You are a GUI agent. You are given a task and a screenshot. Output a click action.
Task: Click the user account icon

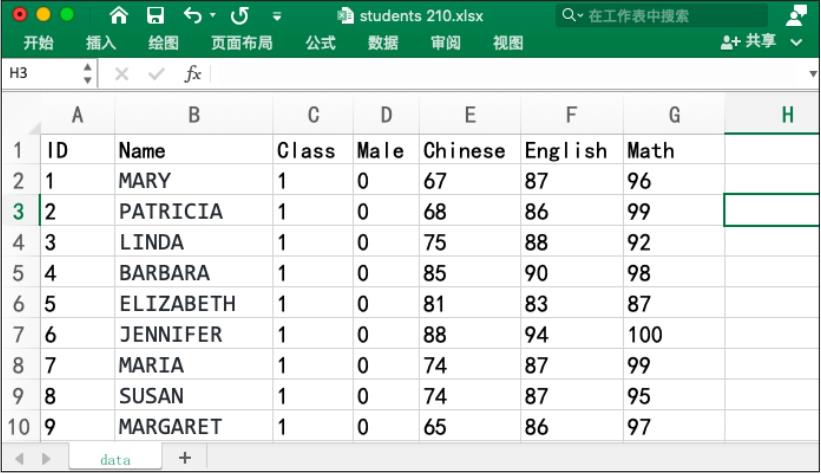(796, 15)
